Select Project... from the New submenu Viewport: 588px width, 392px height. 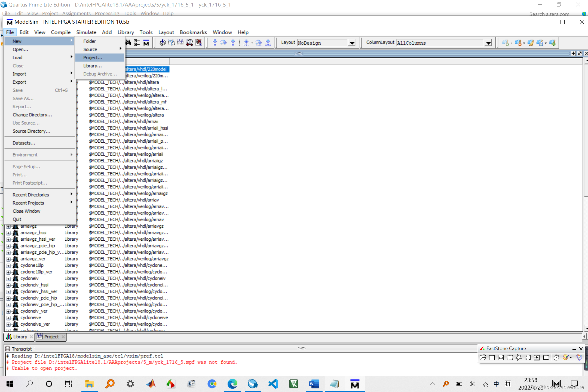(x=100, y=57)
